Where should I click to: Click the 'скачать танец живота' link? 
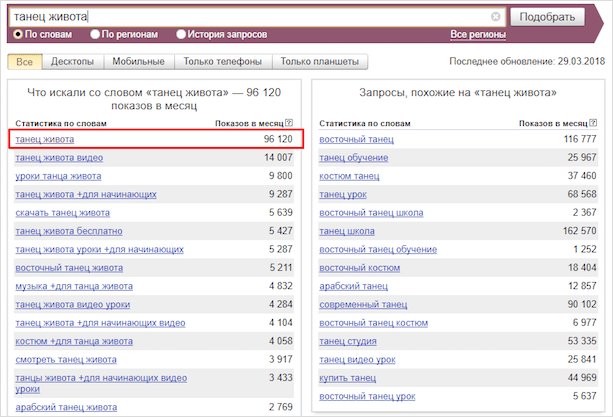click(x=63, y=213)
